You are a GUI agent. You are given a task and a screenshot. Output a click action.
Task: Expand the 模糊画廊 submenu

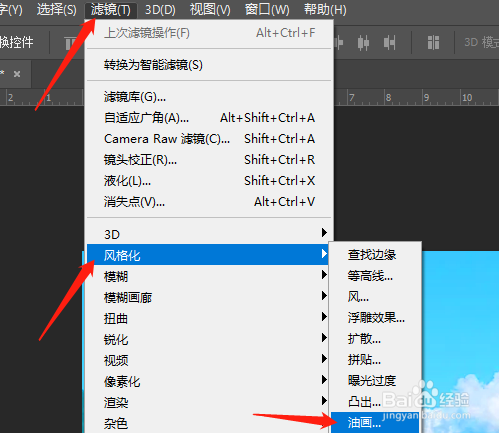click(x=209, y=297)
